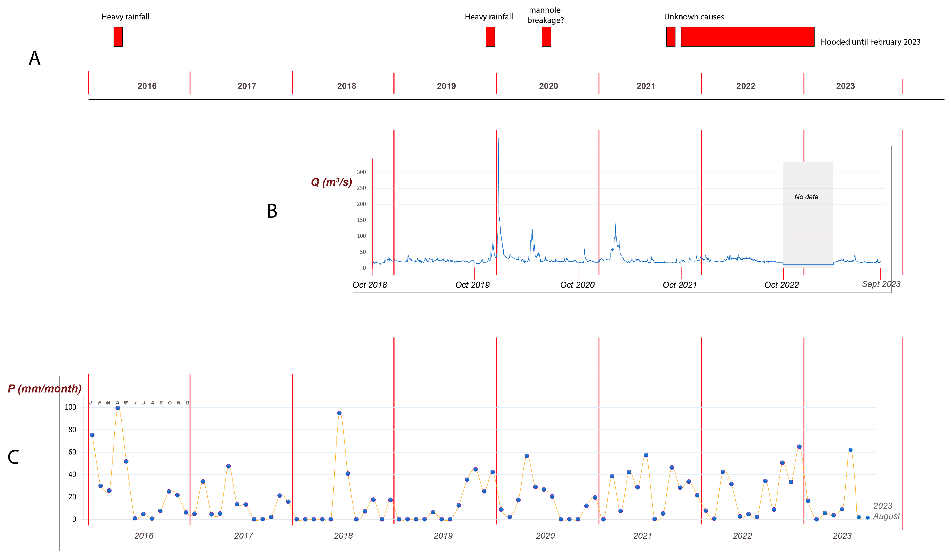Click the 100 mm precipitation data point in 2016

(x=118, y=408)
